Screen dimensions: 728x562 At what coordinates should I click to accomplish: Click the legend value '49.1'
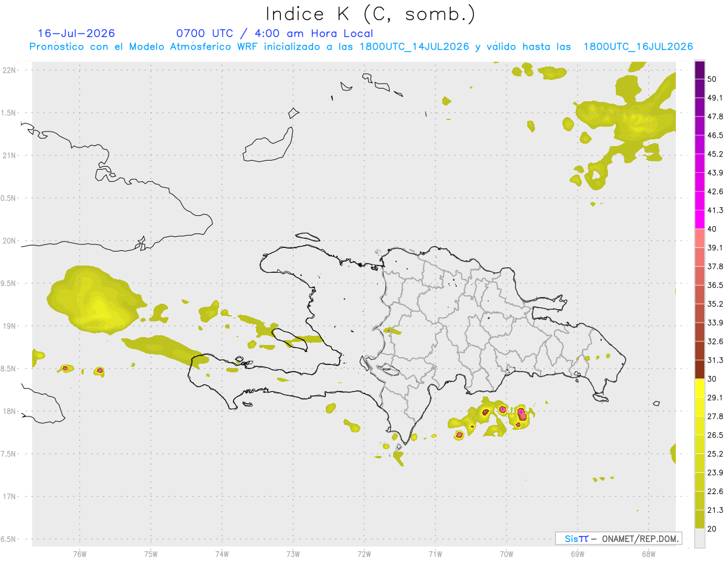point(715,98)
